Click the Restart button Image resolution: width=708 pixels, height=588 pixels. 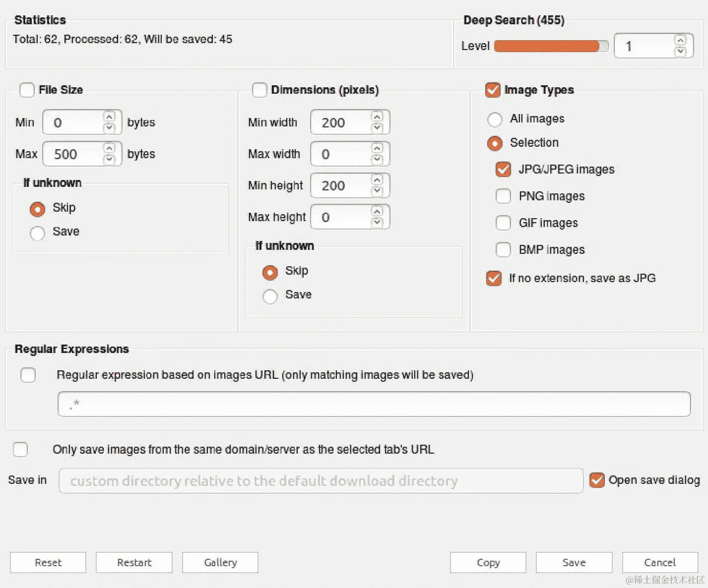coord(134,563)
